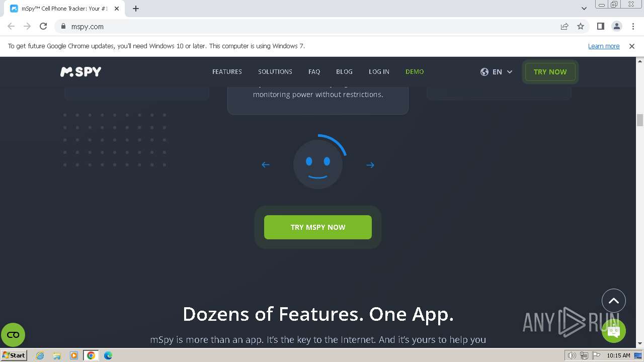Go to the FAQ page
The width and height of the screenshot is (644, 362).
(314, 72)
